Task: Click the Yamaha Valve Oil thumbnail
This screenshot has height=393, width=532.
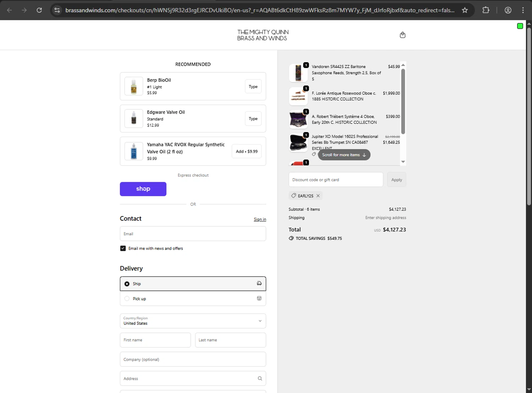Action: 134,151
